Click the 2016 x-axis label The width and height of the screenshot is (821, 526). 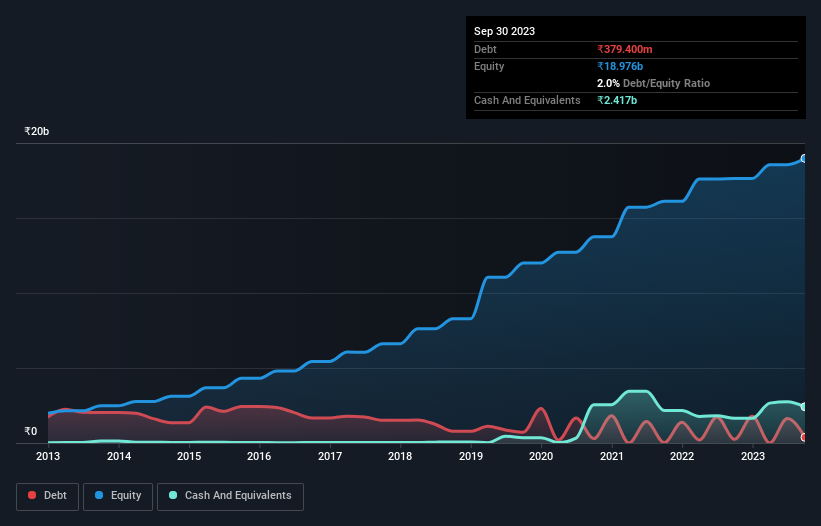tap(259, 456)
